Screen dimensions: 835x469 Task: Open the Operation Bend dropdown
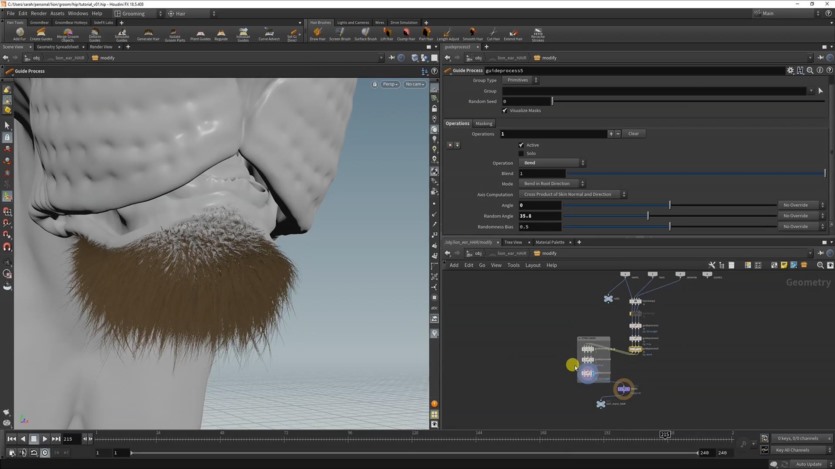(x=552, y=163)
